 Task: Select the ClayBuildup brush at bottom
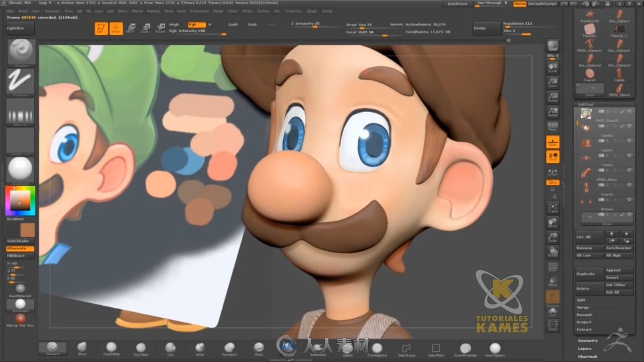[x=111, y=348]
